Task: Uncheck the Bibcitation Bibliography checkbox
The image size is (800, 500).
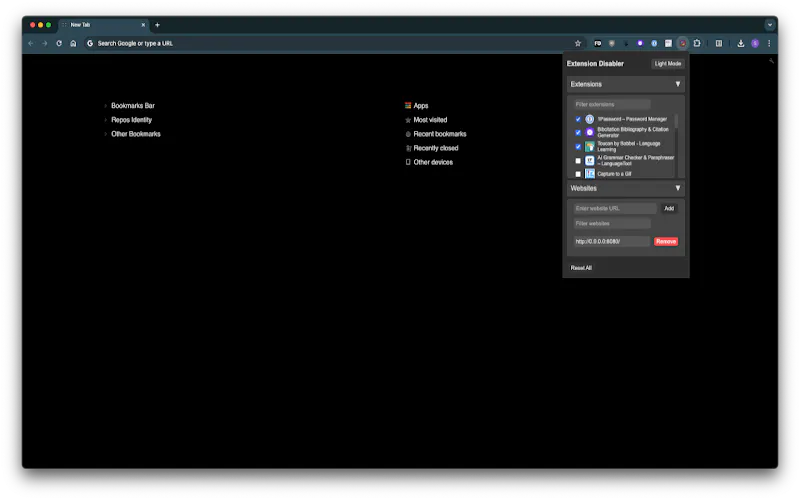Action: tap(578, 133)
